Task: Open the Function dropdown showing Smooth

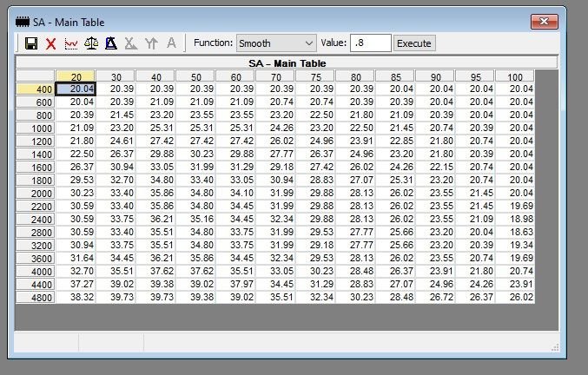Action: pos(276,43)
